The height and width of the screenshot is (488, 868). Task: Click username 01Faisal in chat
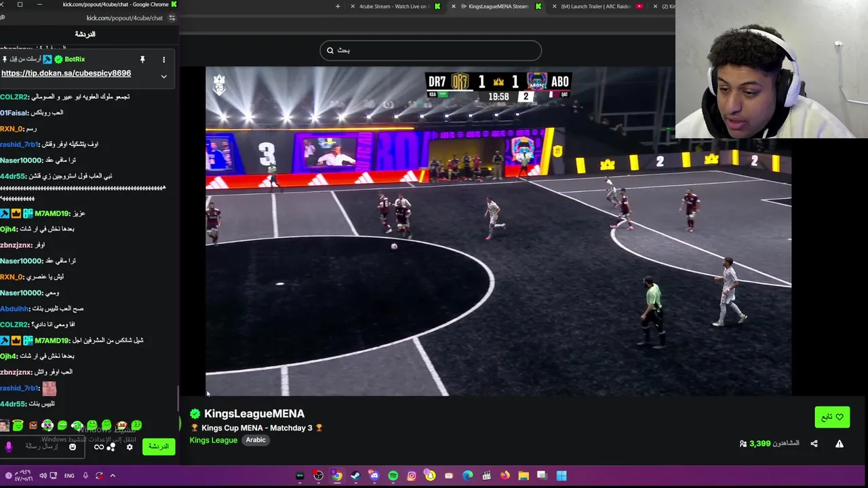(x=13, y=113)
